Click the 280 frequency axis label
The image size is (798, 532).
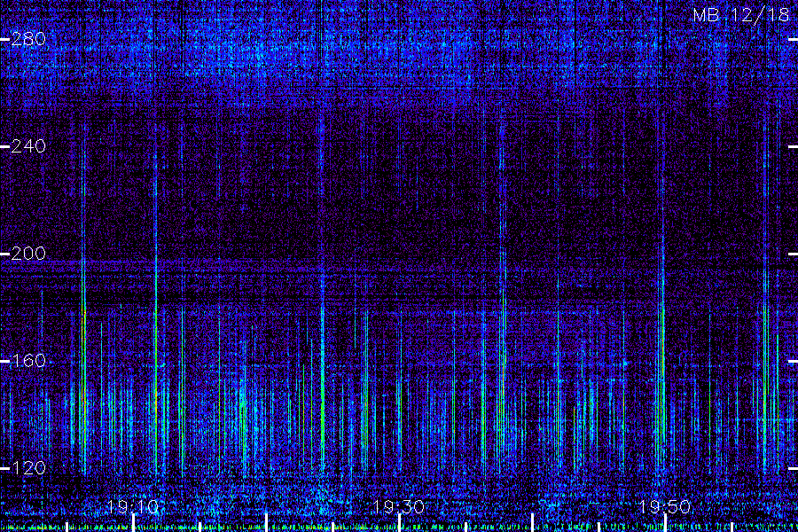point(28,39)
